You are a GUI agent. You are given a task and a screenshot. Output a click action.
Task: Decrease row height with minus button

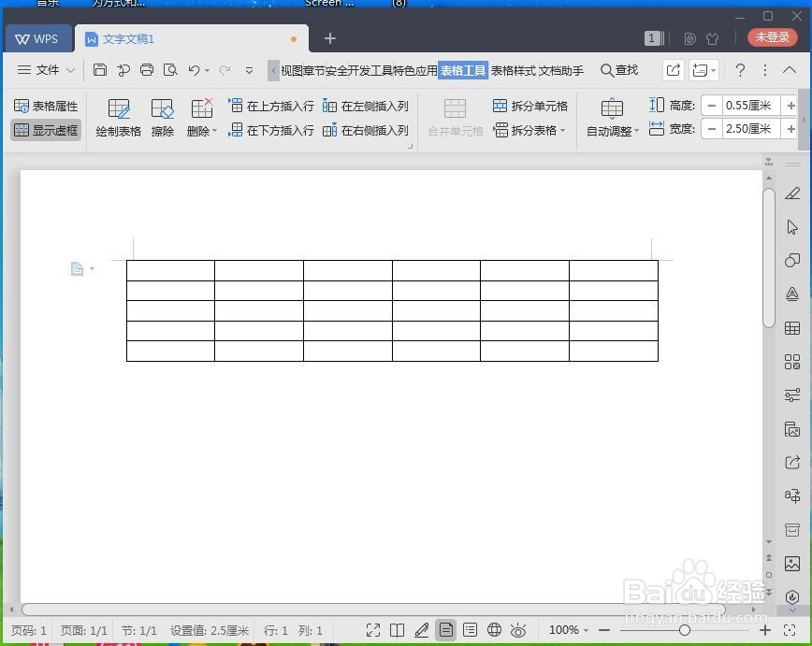tap(712, 106)
